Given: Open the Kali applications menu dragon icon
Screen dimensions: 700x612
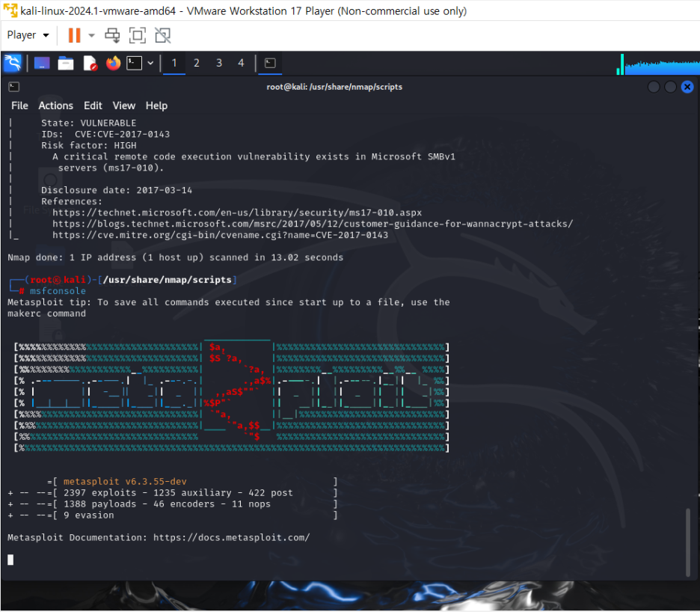Looking at the screenshot, I should tap(13, 63).
